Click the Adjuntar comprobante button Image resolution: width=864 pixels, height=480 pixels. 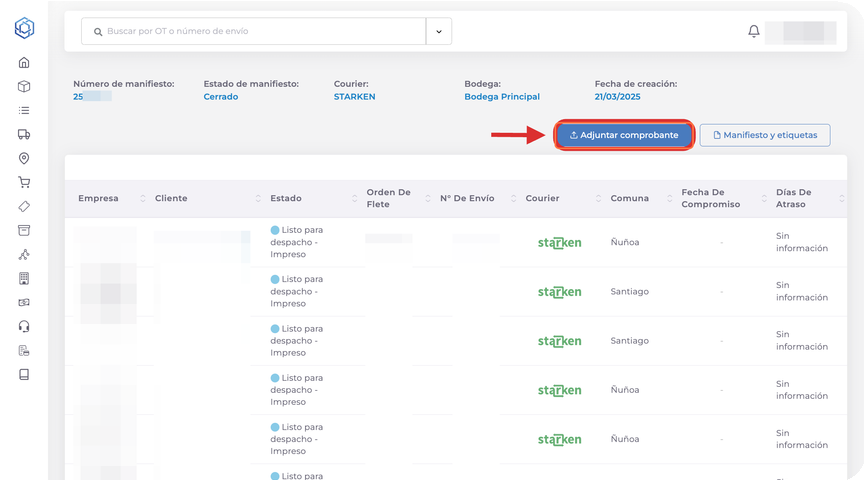(624, 135)
